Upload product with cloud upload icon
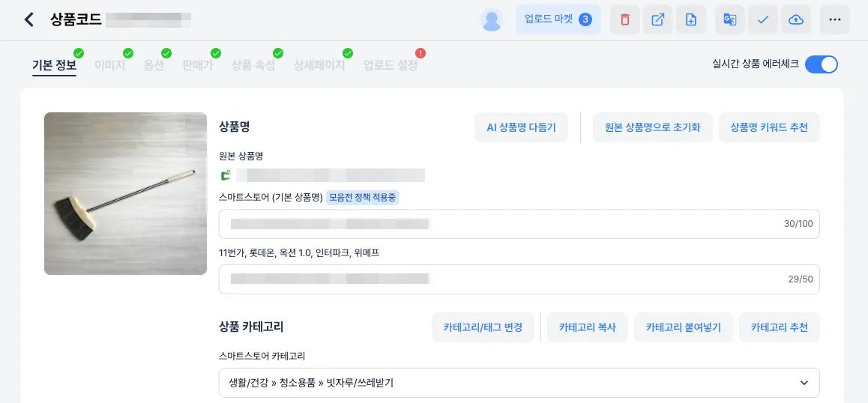Image resolution: width=868 pixels, height=403 pixels. (x=796, y=20)
